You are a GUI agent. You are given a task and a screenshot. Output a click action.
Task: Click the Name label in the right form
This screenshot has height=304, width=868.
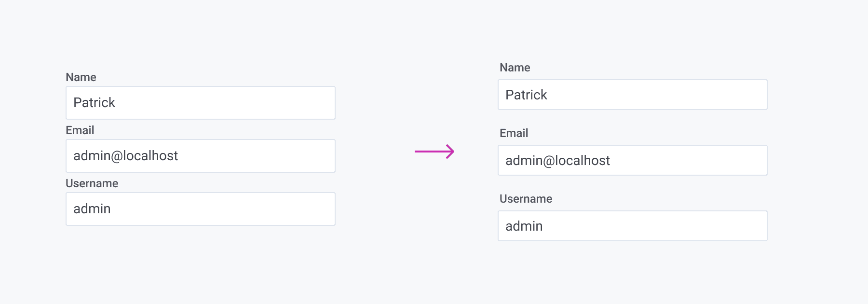click(515, 68)
